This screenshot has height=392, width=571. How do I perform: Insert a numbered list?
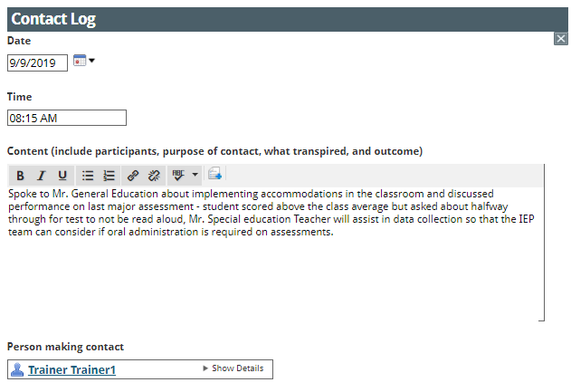coord(109,176)
